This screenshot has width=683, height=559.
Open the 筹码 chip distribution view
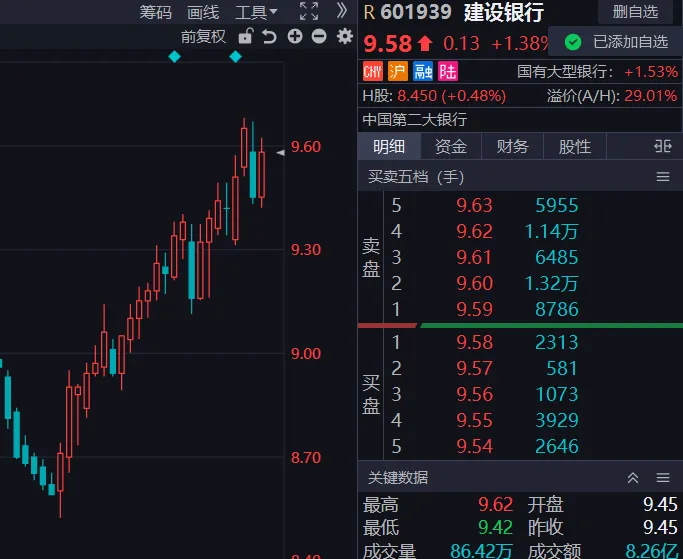point(156,12)
